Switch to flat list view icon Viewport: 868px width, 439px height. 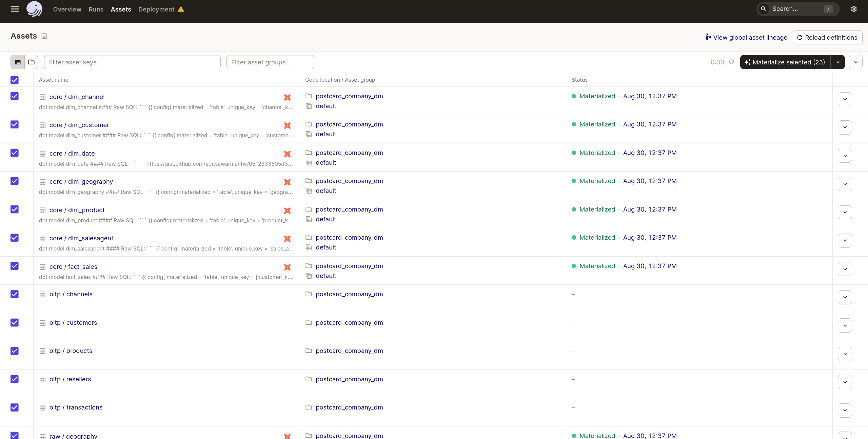18,62
